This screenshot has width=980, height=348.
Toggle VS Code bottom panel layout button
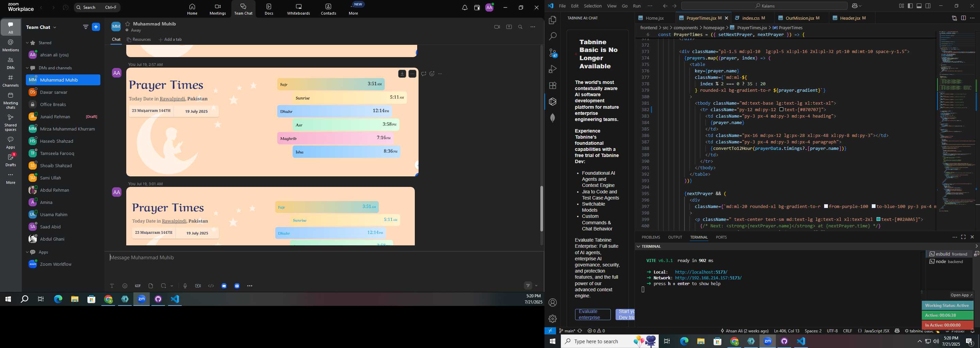(919, 6)
